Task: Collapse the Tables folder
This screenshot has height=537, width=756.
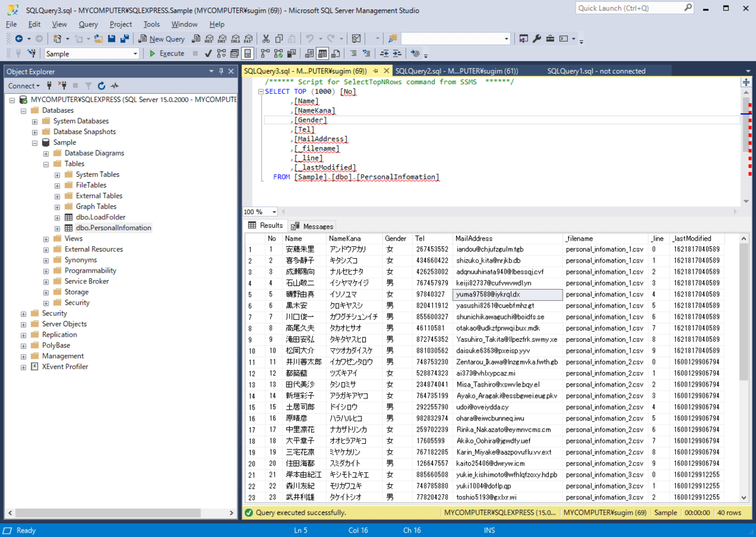Action: (47, 164)
